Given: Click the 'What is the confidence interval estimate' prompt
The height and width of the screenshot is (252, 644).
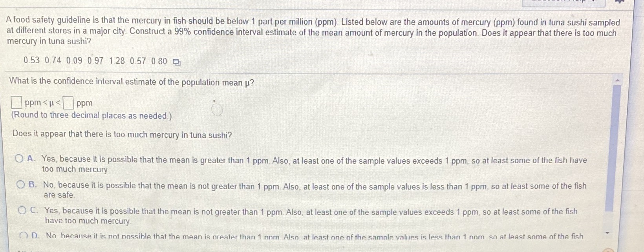Looking at the screenshot, I should coord(132,82).
